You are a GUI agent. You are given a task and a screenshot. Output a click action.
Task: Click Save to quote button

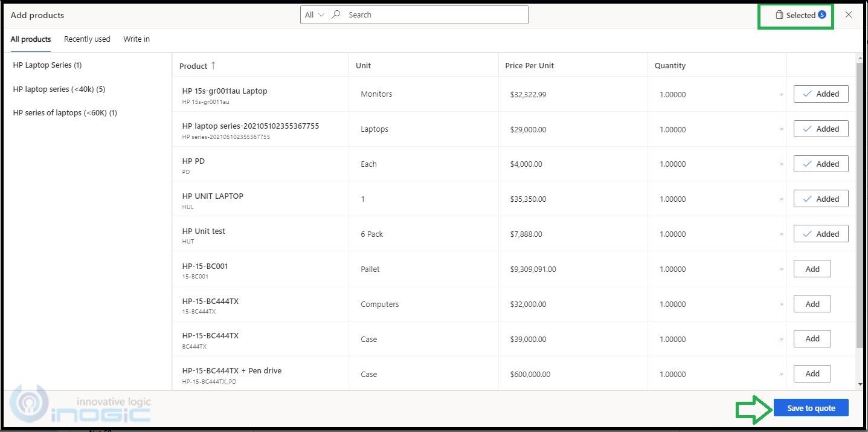click(x=811, y=408)
